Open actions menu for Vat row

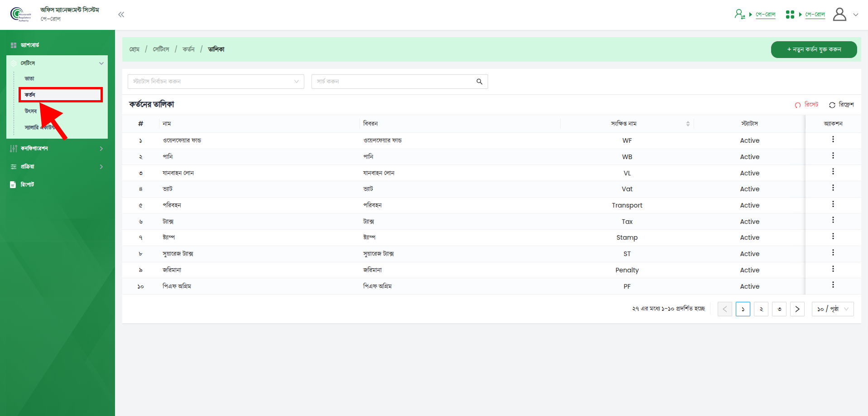(x=833, y=188)
